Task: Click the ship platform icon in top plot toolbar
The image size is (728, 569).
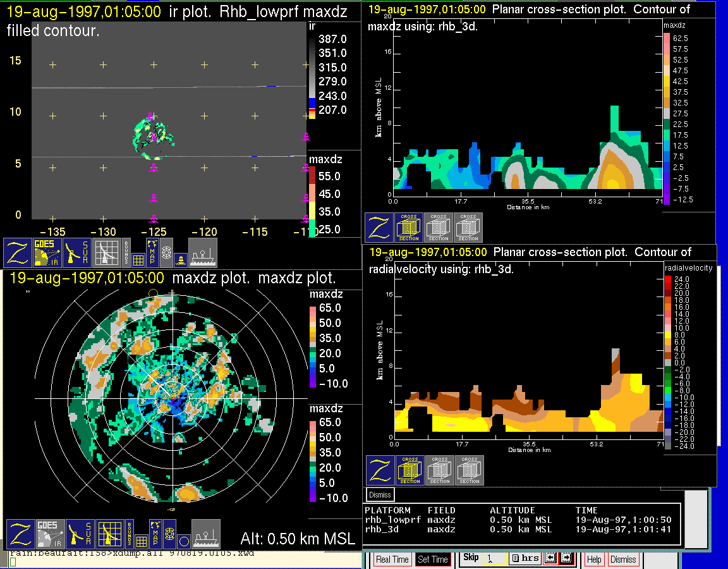Action: coord(202,252)
